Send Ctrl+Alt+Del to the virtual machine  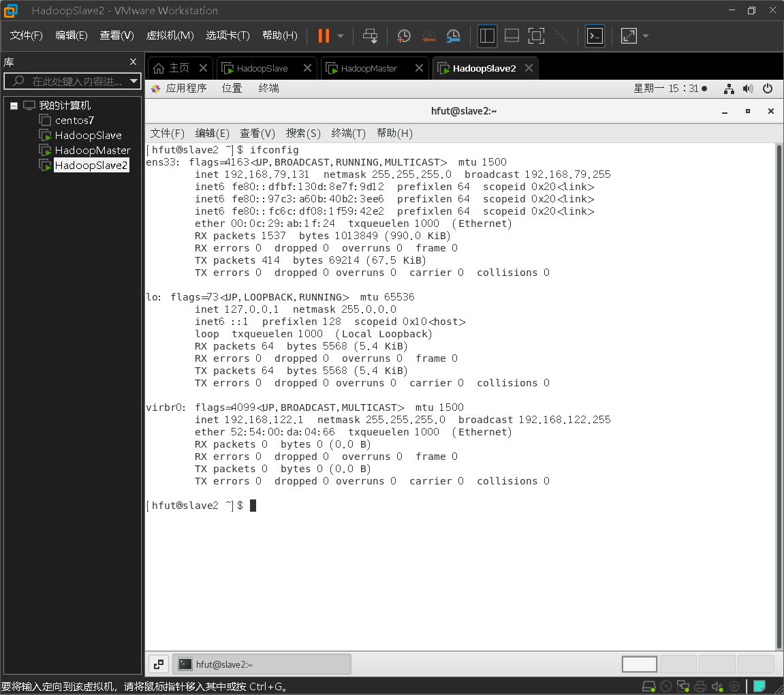370,36
